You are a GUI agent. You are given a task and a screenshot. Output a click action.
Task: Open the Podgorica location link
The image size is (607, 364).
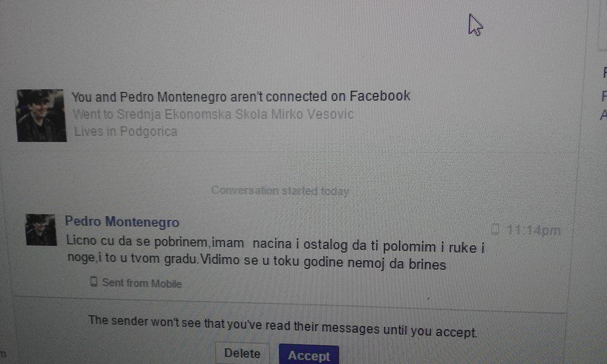148,131
